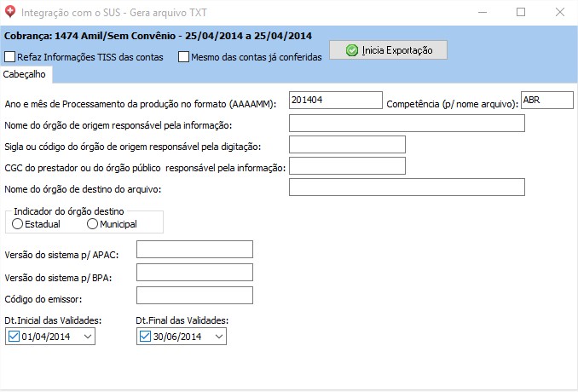Open the Dt.Inicial das Validades date dropdown
Image resolution: width=578 pixels, height=392 pixels.
(88, 337)
